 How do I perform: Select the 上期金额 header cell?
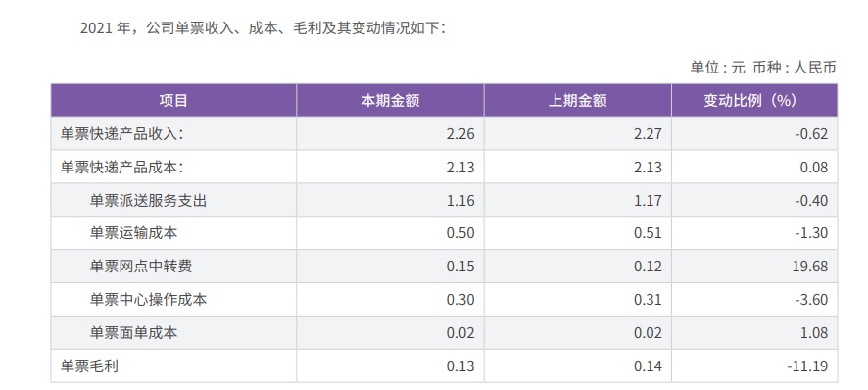click(577, 100)
